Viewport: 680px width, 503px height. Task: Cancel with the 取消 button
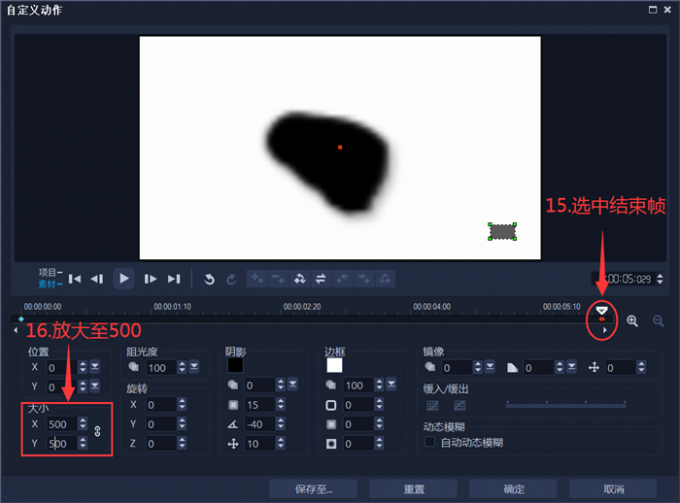point(613,489)
